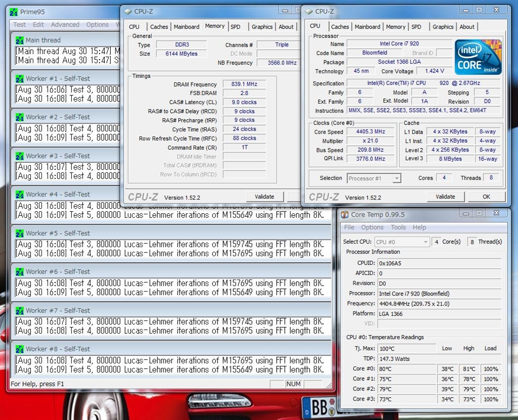Click the CPUID 0x106A5 field in Core Temp
The width and height of the screenshot is (518, 420).
pos(440,263)
